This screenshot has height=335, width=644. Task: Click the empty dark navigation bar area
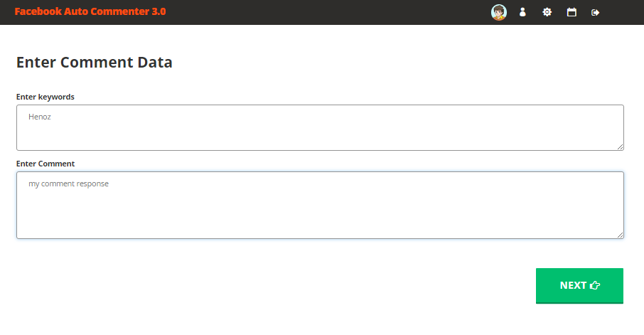coord(320,12)
